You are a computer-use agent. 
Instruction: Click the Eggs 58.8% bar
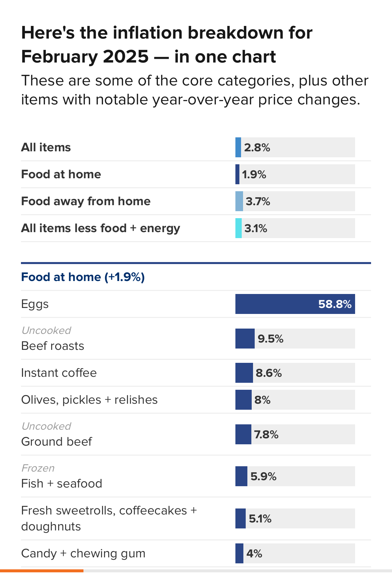coord(295,304)
